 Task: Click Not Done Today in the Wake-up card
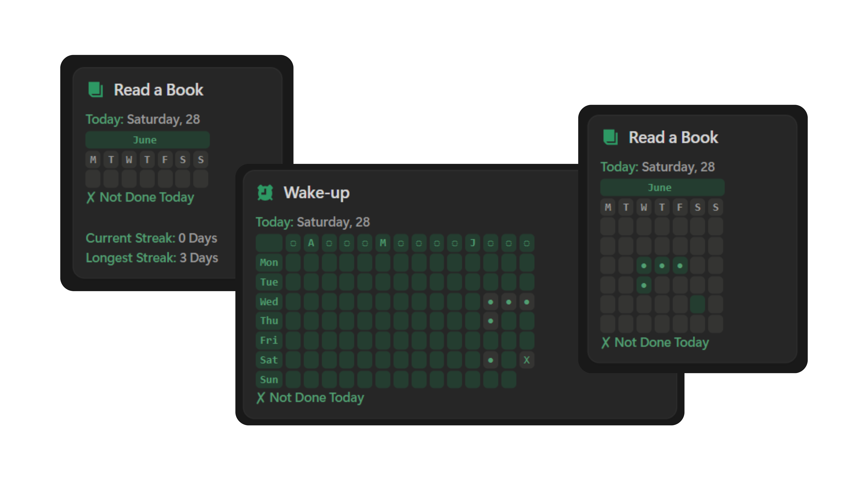(x=310, y=397)
